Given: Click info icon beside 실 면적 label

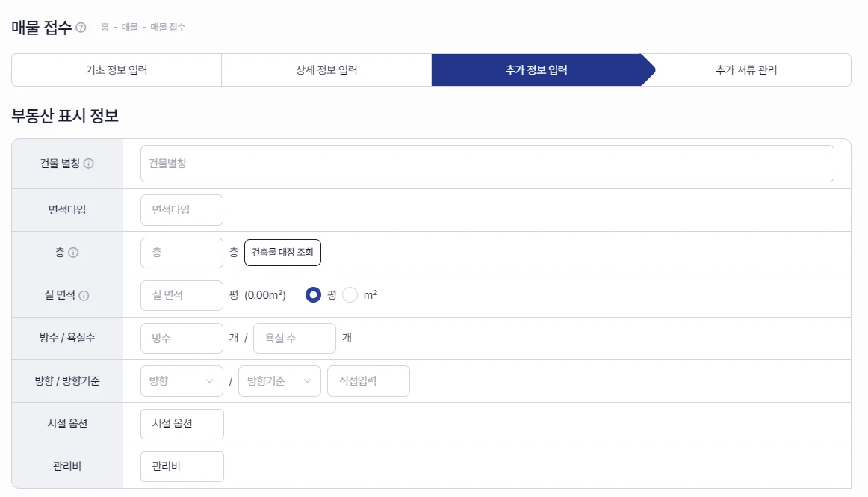Looking at the screenshot, I should click(x=84, y=296).
